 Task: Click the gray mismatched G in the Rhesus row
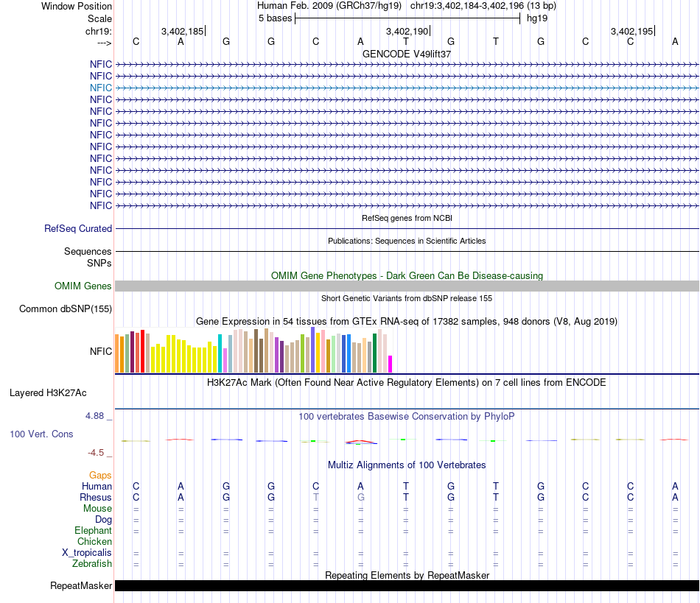click(x=361, y=497)
